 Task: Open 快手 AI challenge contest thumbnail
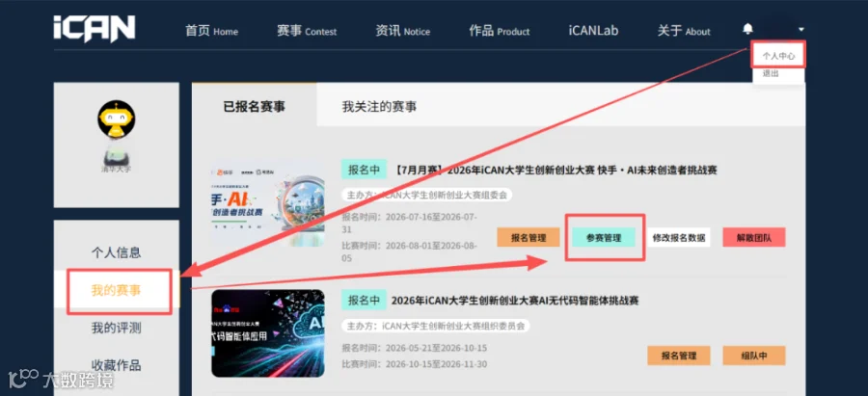pos(268,203)
